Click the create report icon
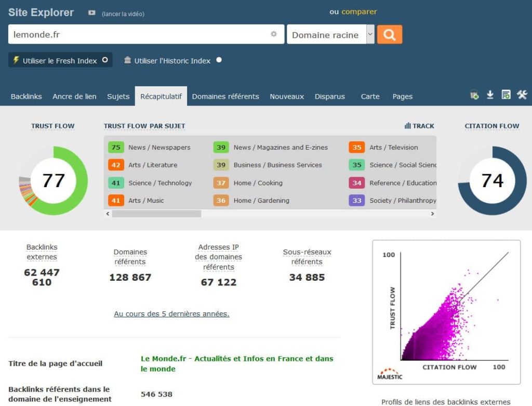Screen dimensions: 532x406 tap(506, 95)
